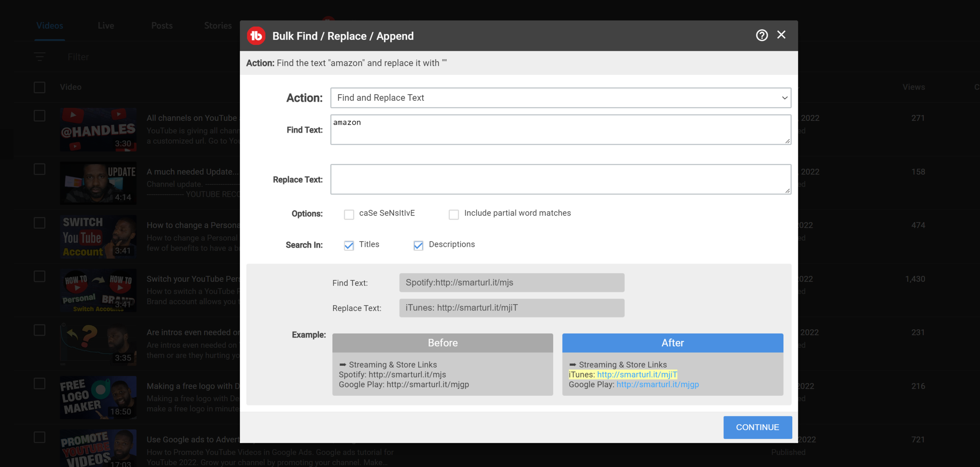This screenshot has width=980, height=467.
Task: Open the Switch YouTube Account thumbnail
Action: pos(98,237)
